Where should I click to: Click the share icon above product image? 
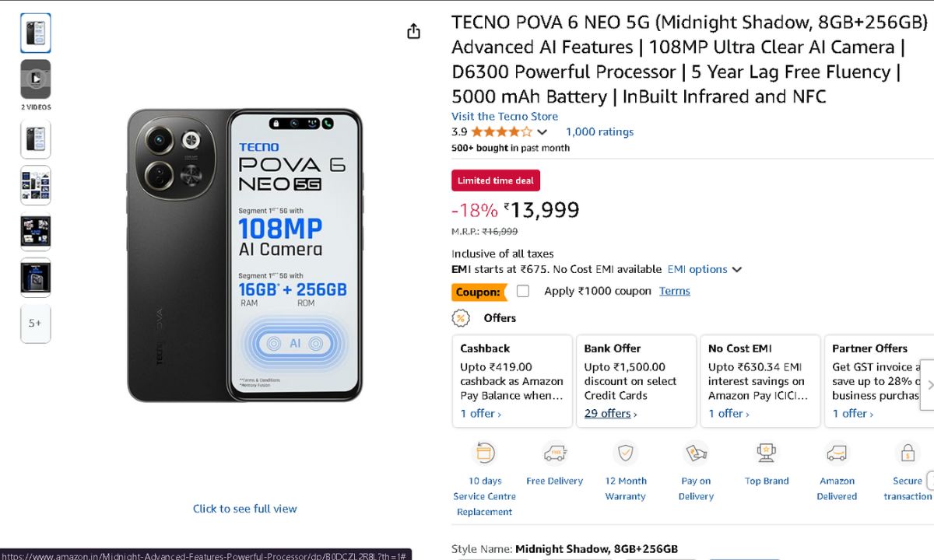click(x=413, y=31)
